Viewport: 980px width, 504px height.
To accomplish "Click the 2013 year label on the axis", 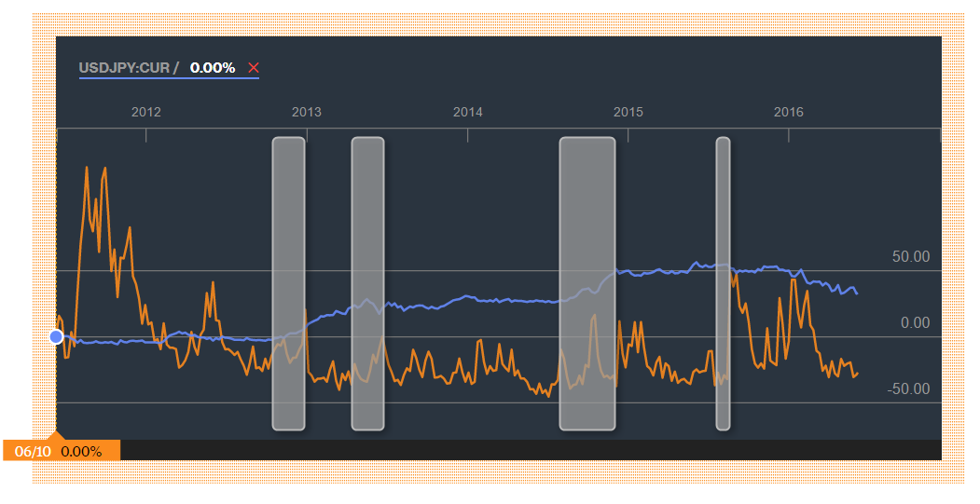I will pyautogui.click(x=306, y=112).
